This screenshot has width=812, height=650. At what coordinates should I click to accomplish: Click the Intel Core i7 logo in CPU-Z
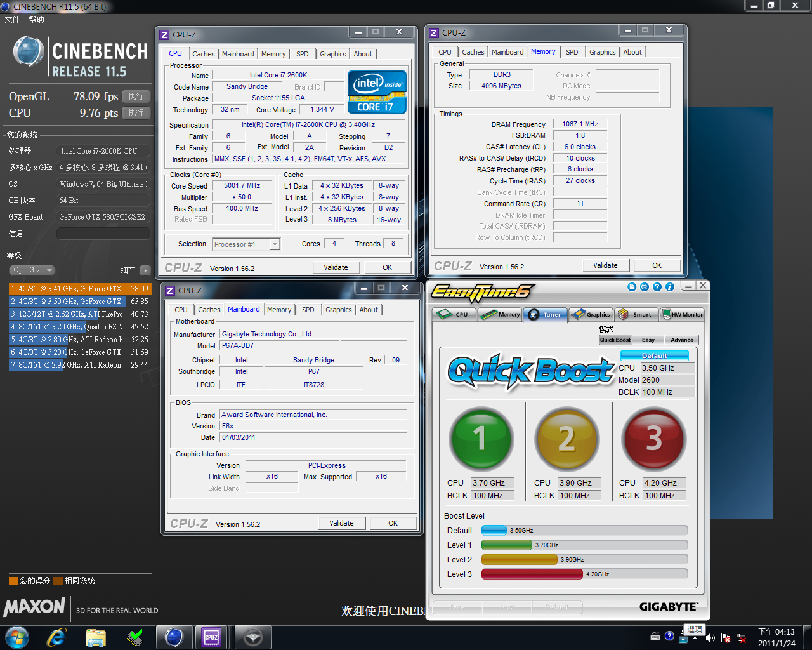[x=377, y=92]
